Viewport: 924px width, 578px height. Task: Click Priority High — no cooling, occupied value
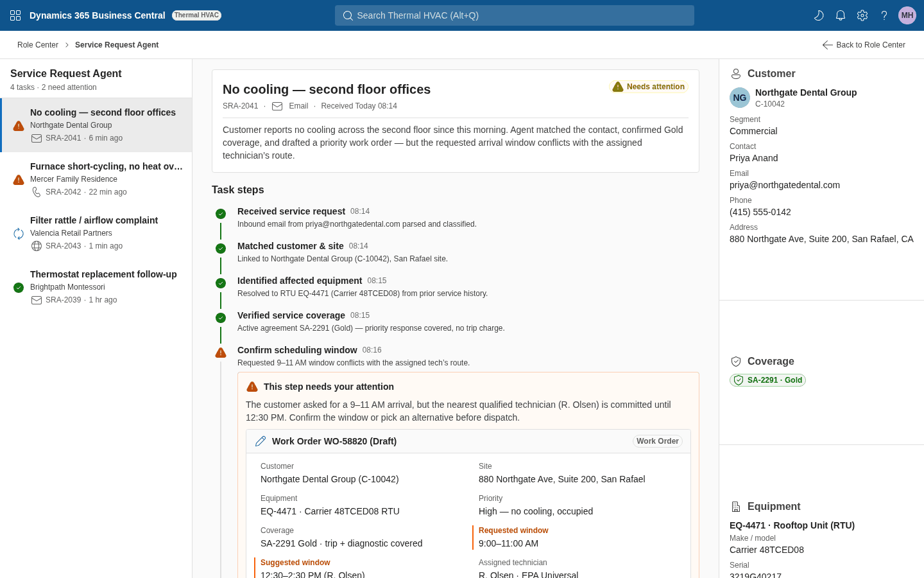click(536, 511)
